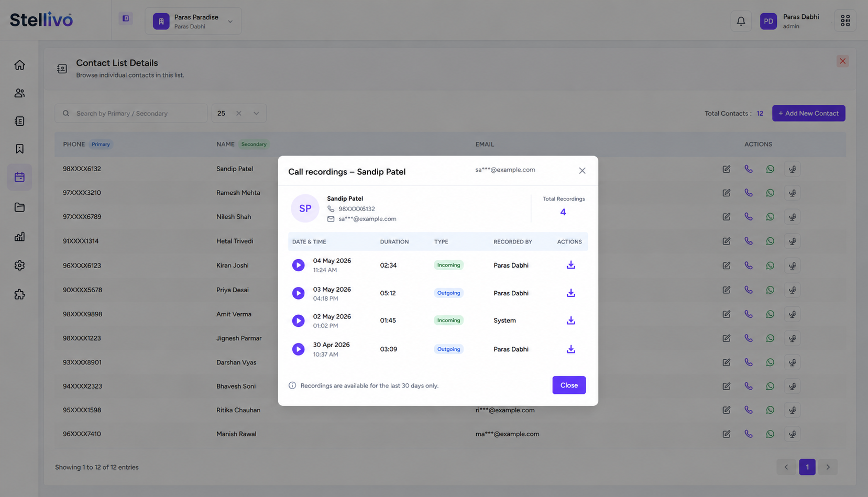Open WhatsApp for Nilesh Shah

click(770, 217)
